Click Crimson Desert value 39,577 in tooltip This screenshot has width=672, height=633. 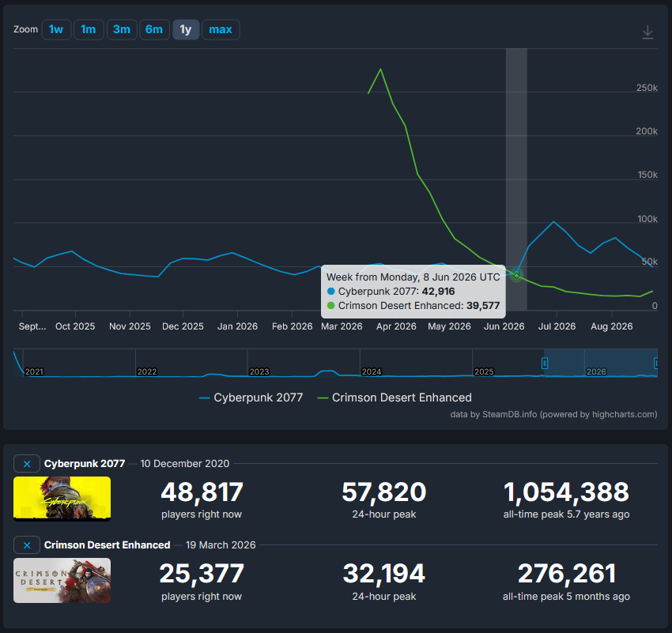pyautogui.click(x=483, y=305)
